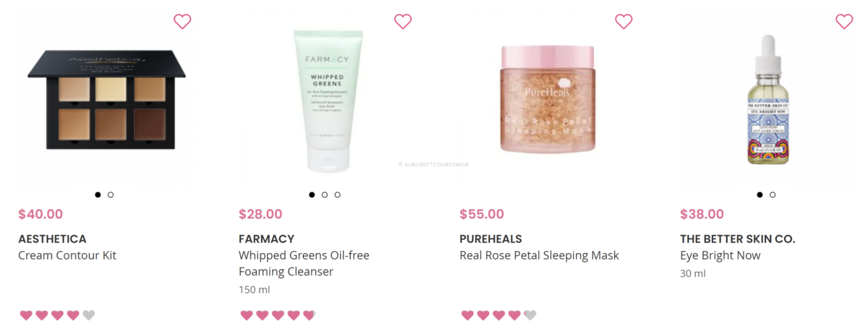Open the Cream Contour Kit product link

point(67,255)
